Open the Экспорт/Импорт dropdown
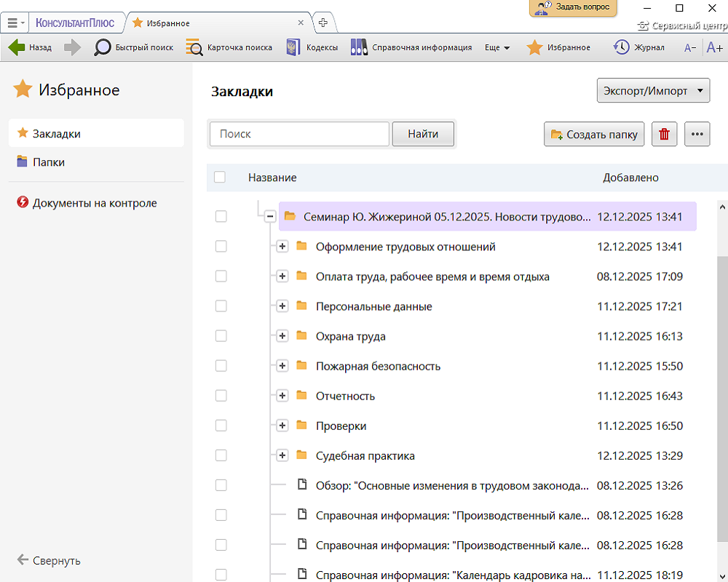This screenshot has width=728, height=582. pos(653,92)
